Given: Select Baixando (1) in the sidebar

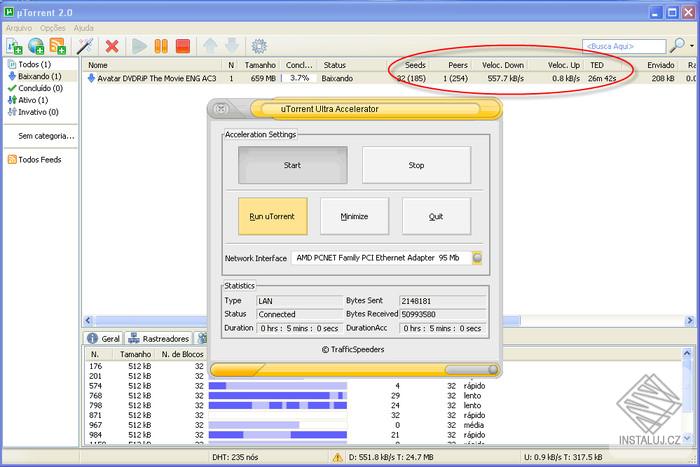Looking at the screenshot, I should click(35, 76).
